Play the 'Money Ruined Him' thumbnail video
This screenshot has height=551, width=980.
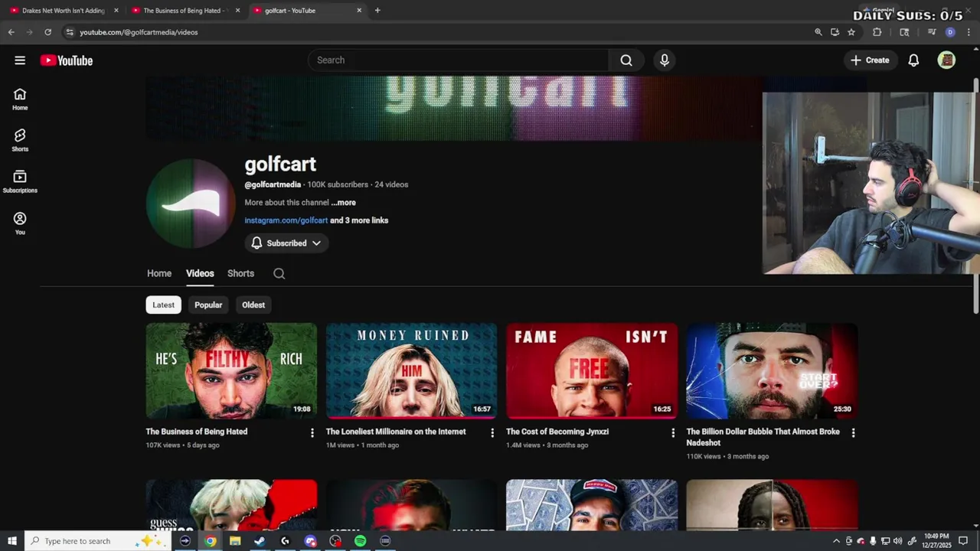point(411,370)
